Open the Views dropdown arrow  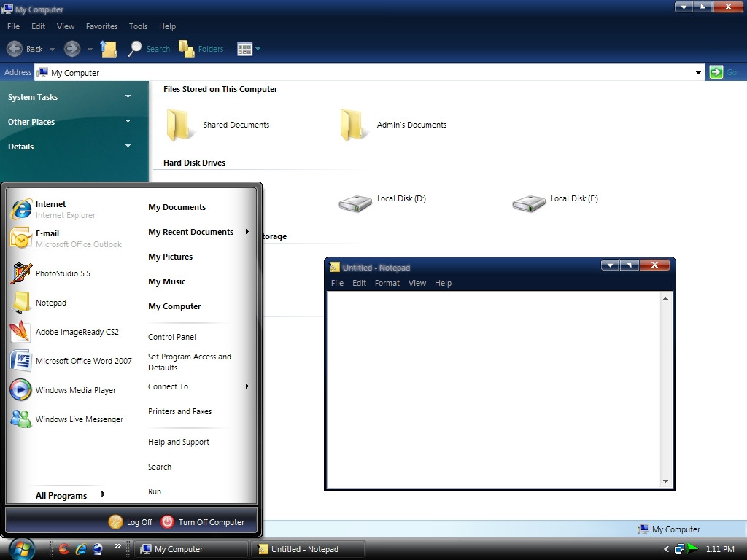[x=258, y=49]
